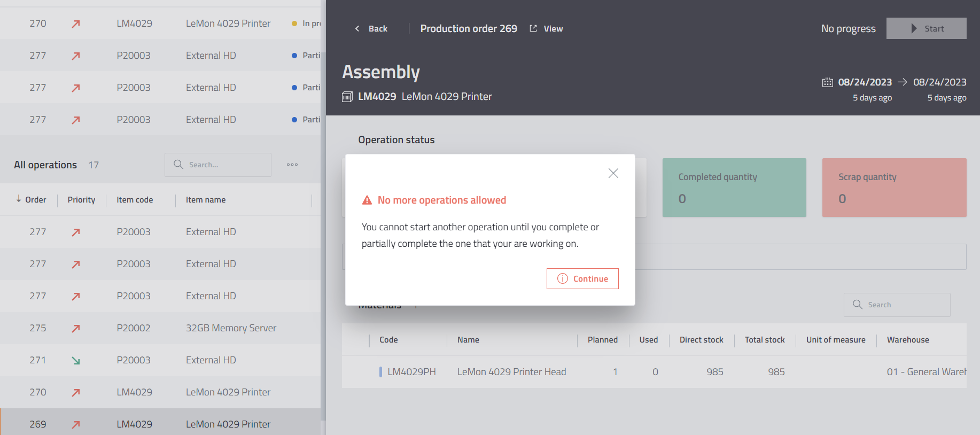Click the green low-priority arrow on order 271
The width and height of the screenshot is (980, 435).
click(76, 361)
